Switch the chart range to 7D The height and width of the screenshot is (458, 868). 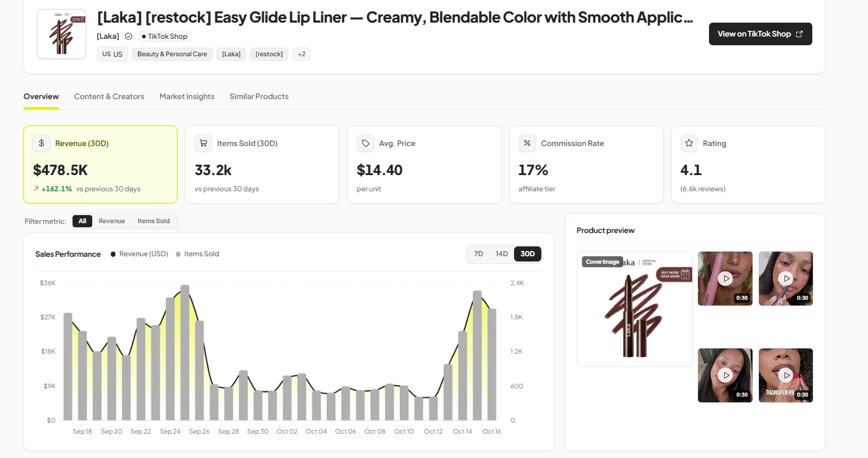(x=479, y=254)
